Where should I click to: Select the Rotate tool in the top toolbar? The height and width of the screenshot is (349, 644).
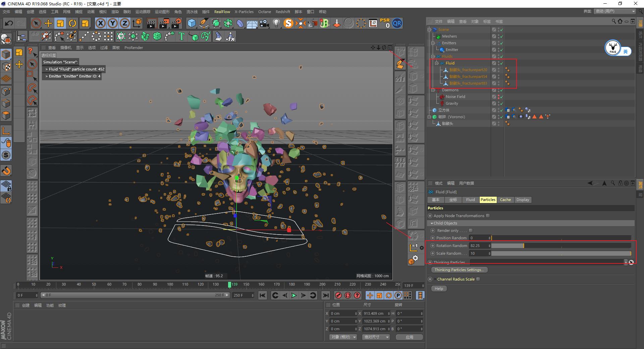[72, 23]
